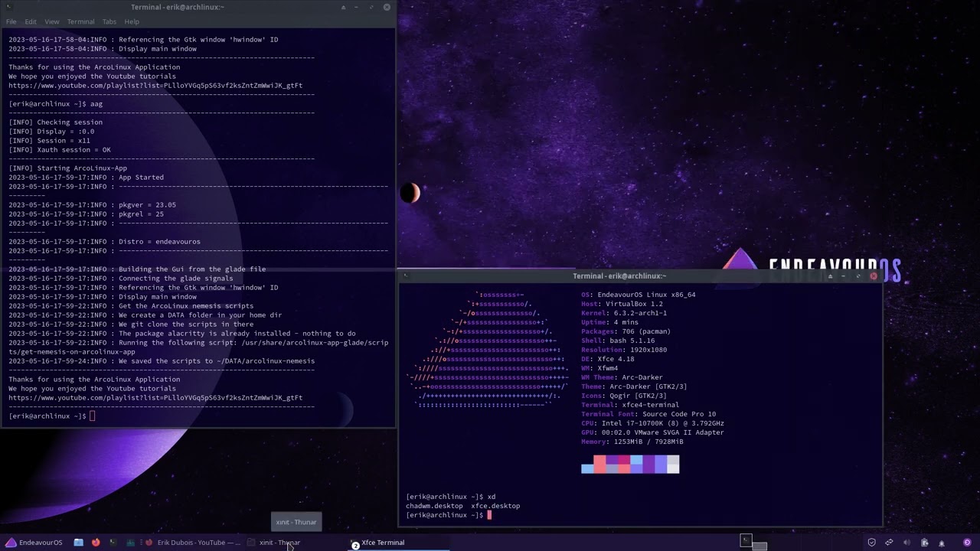Screen dimensions: 980x551
Task: Open the notifications bell tray icon
Action: point(942,543)
